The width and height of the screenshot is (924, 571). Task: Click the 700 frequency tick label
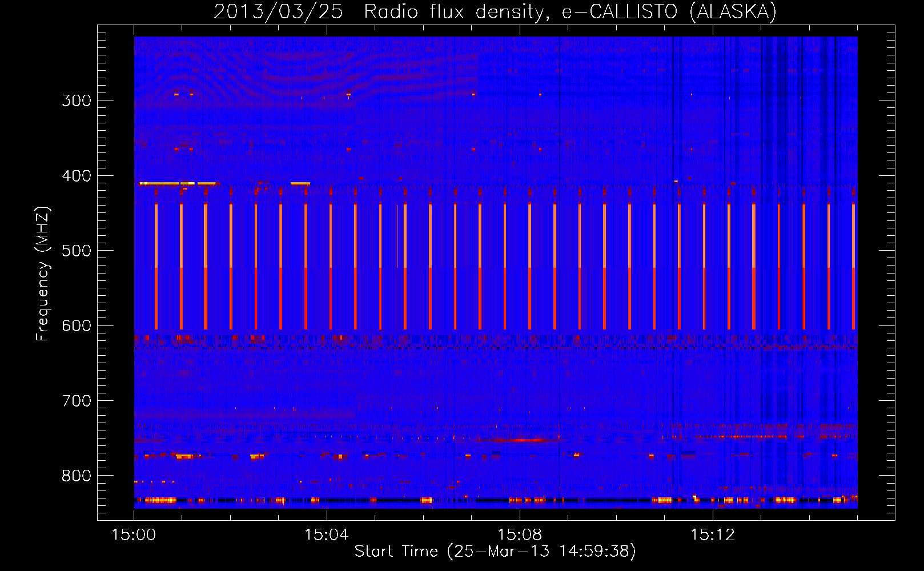coord(77,401)
